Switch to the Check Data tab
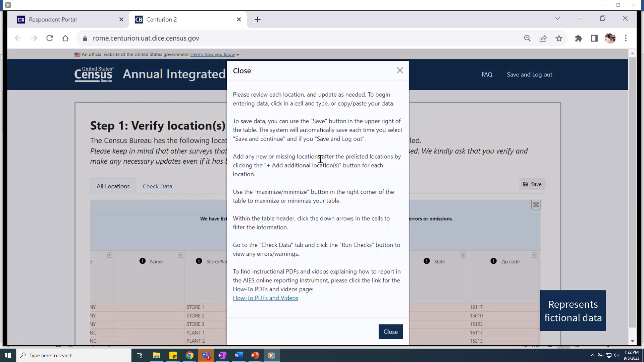Image resolution: width=644 pixels, height=362 pixels. coord(157,186)
